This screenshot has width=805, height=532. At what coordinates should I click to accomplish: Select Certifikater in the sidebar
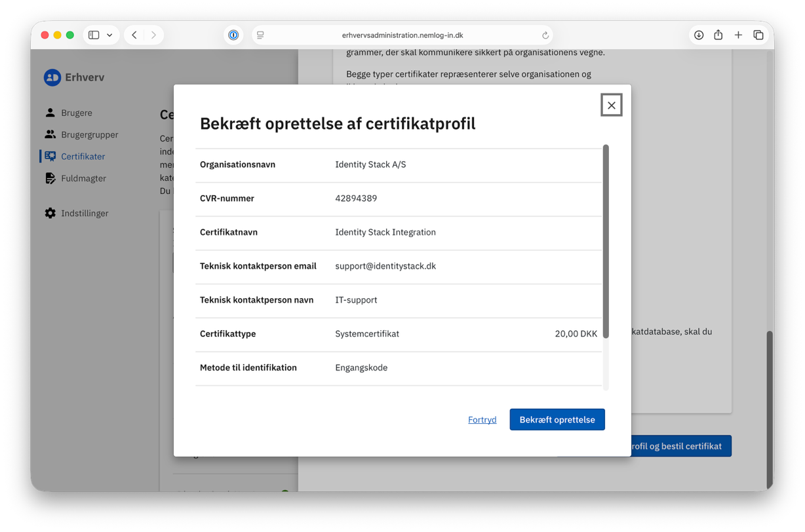click(83, 157)
